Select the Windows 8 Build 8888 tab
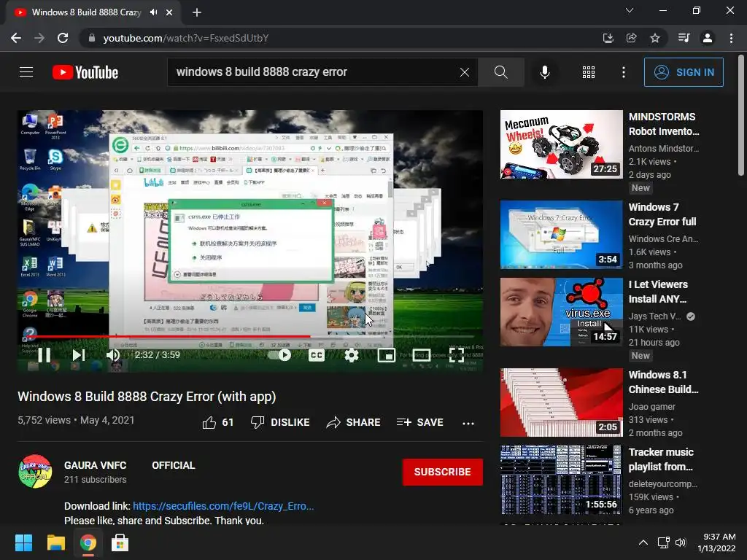Viewport: 747px width, 560px height. 93,12
